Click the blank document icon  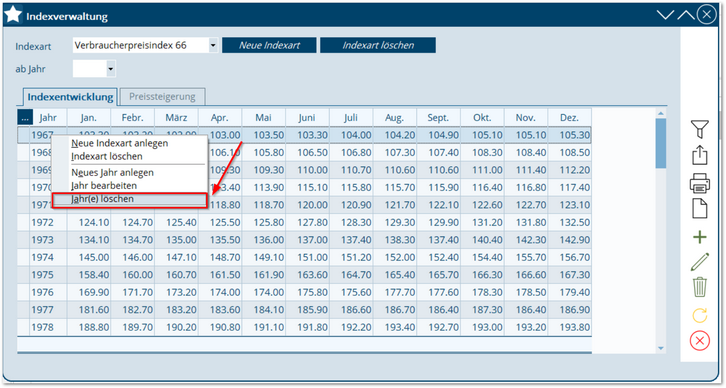tap(700, 209)
